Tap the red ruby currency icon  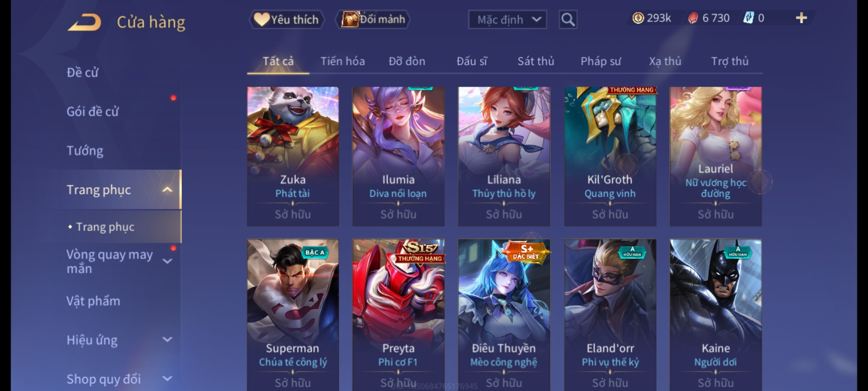pos(693,18)
